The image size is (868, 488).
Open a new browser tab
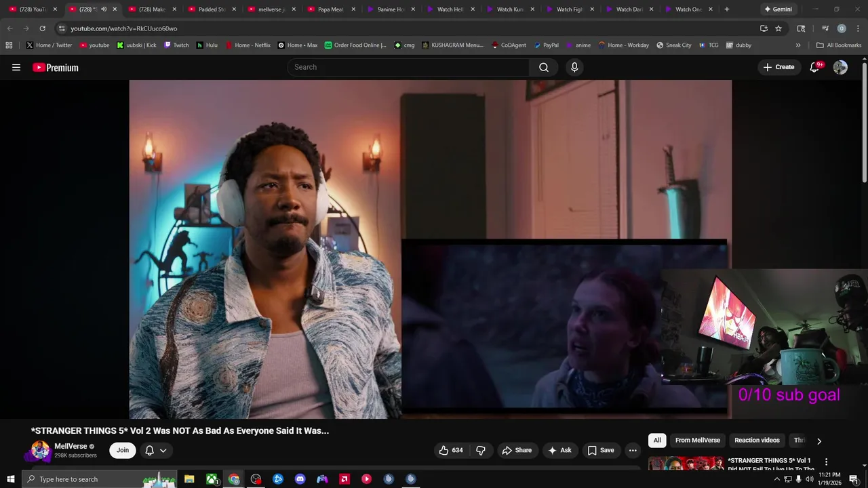[x=727, y=9]
